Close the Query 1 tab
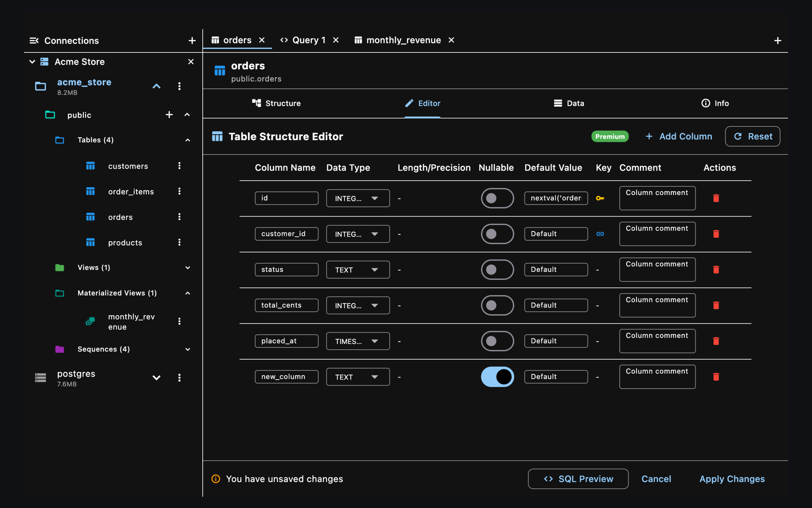Image resolution: width=812 pixels, height=508 pixels. coord(336,40)
